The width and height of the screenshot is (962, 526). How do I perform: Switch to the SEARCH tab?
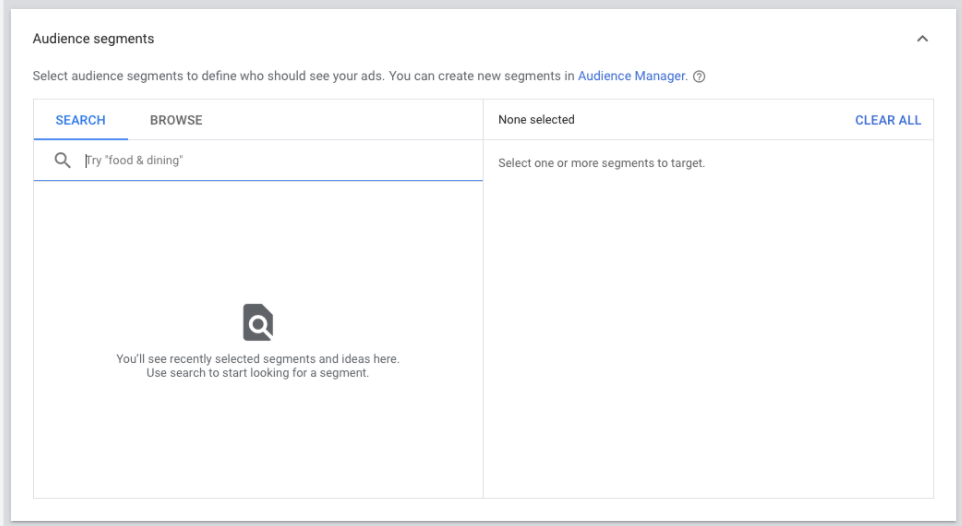click(80, 120)
